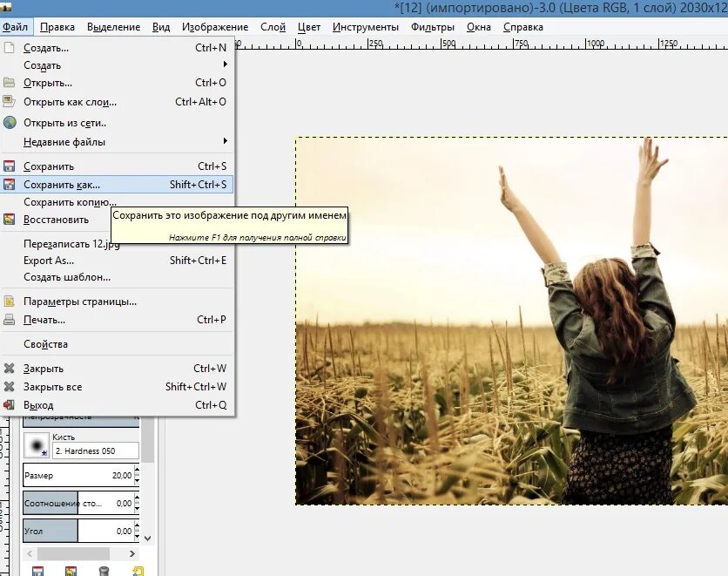Open the Окна menu
The image size is (728, 576).
(479, 27)
